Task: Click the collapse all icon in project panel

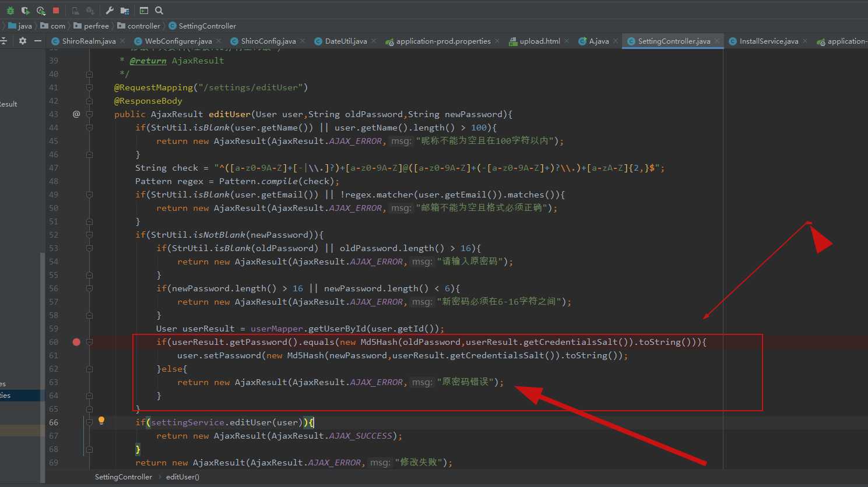Action: coord(3,41)
